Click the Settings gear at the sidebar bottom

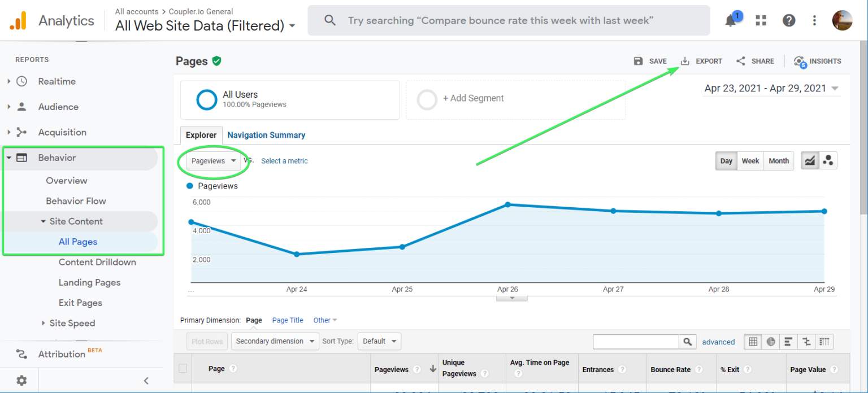pos(21,381)
